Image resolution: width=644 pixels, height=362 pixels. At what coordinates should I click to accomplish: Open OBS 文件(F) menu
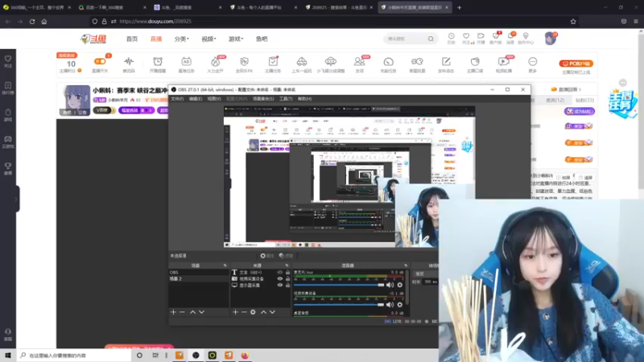tap(177, 99)
